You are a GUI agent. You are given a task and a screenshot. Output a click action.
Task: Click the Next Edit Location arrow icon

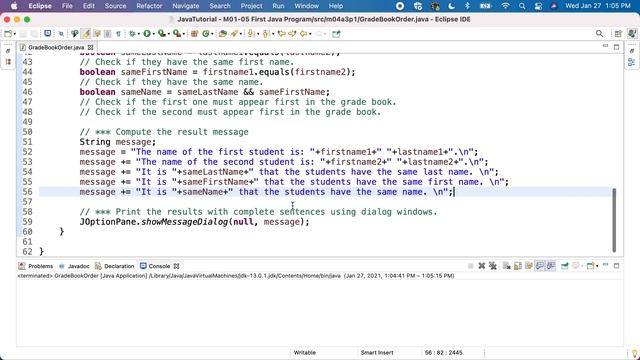click(x=292, y=34)
